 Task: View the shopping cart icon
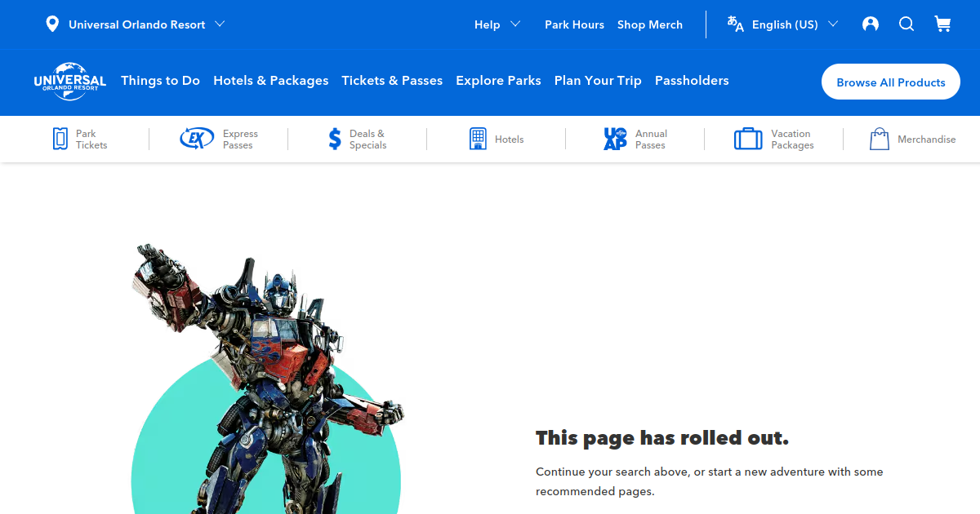(x=942, y=24)
